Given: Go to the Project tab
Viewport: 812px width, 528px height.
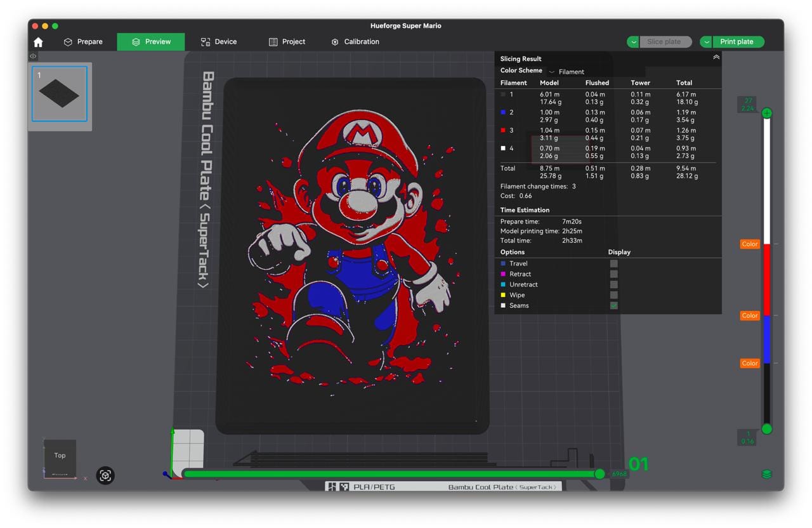Looking at the screenshot, I should (287, 42).
